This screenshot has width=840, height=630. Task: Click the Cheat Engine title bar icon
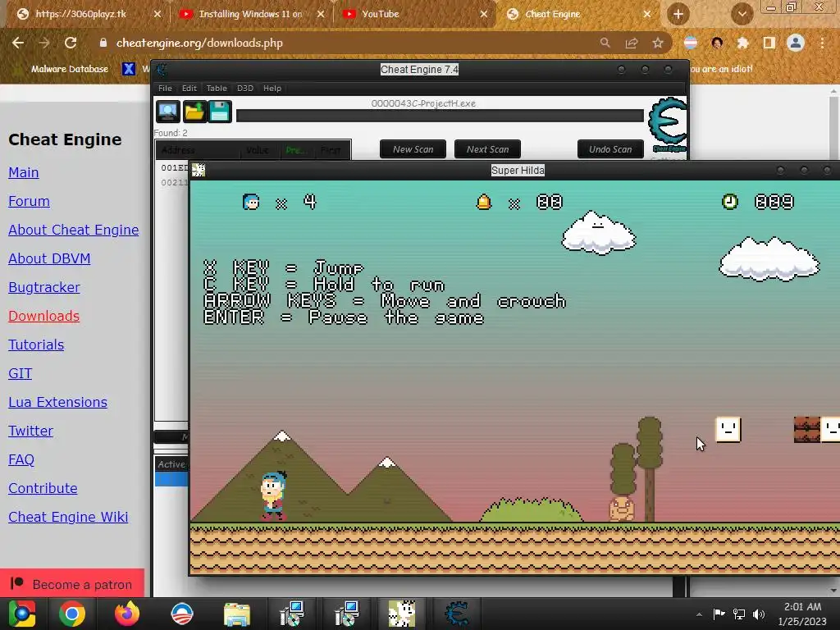coord(162,70)
